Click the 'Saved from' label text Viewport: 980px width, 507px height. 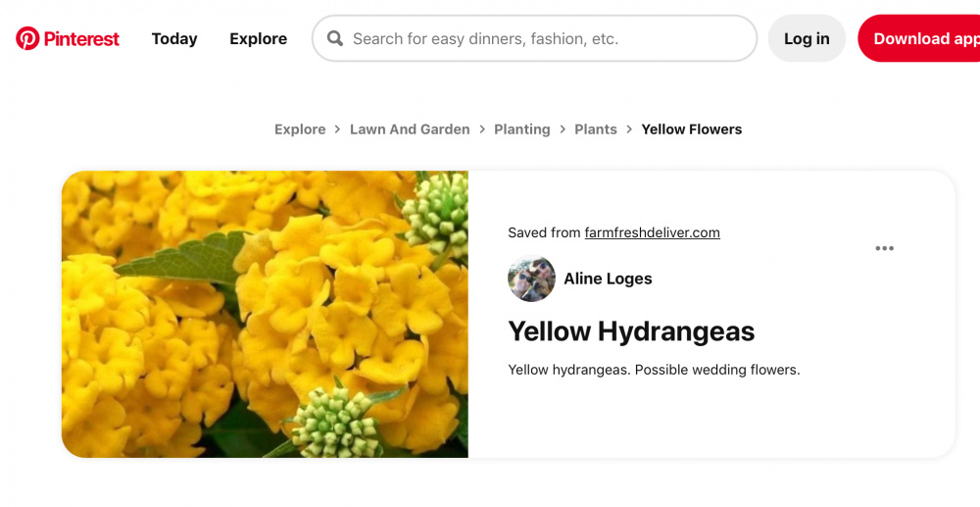(544, 232)
